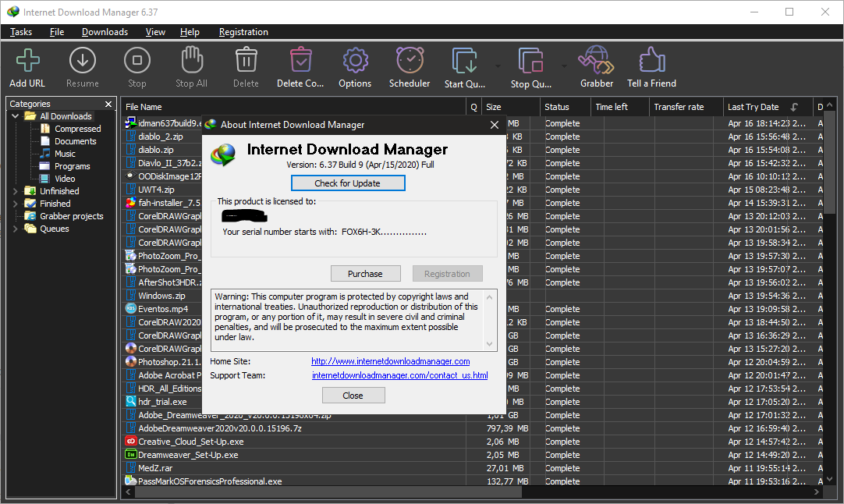Expand the Queues category
The height and width of the screenshot is (504, 844).
click(x=15, y=229)
